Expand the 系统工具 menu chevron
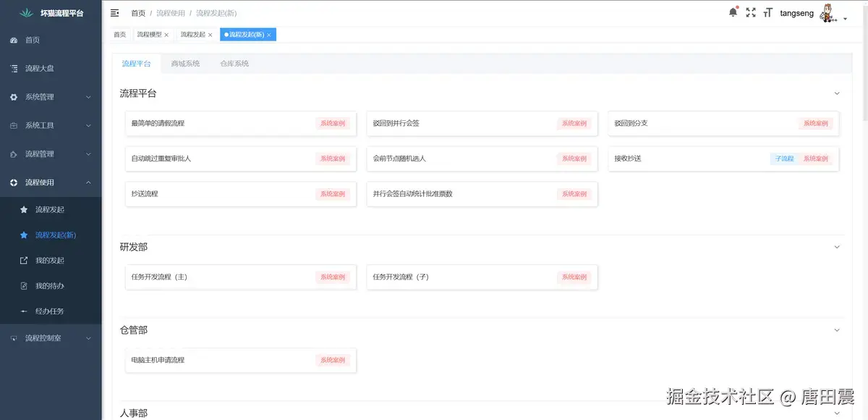 tap(88, 125)
